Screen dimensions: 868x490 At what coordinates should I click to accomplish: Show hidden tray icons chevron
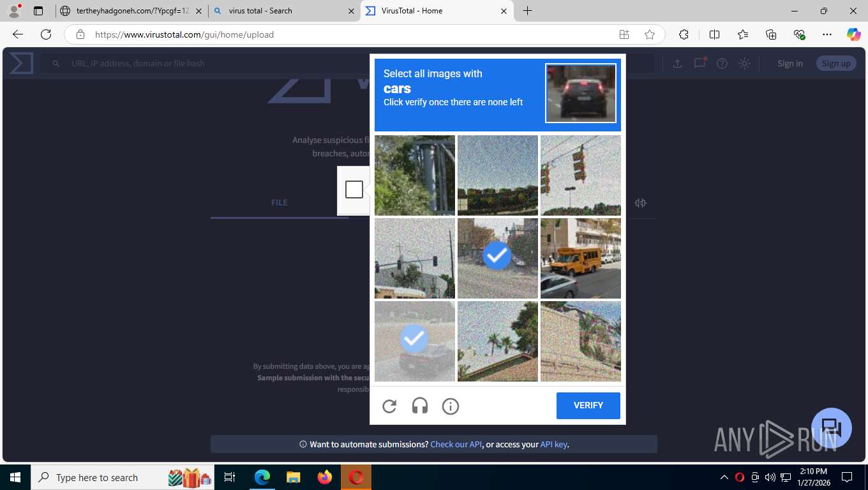pos(724,477)
